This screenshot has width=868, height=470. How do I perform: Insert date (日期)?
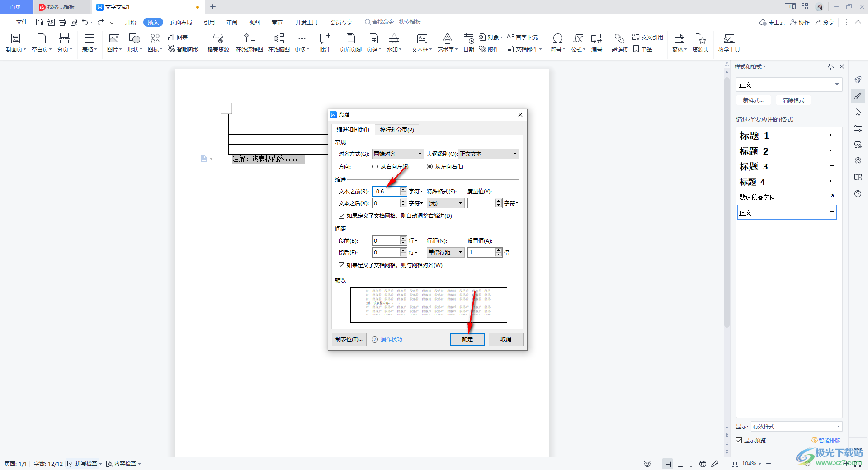tap(469, 43)
